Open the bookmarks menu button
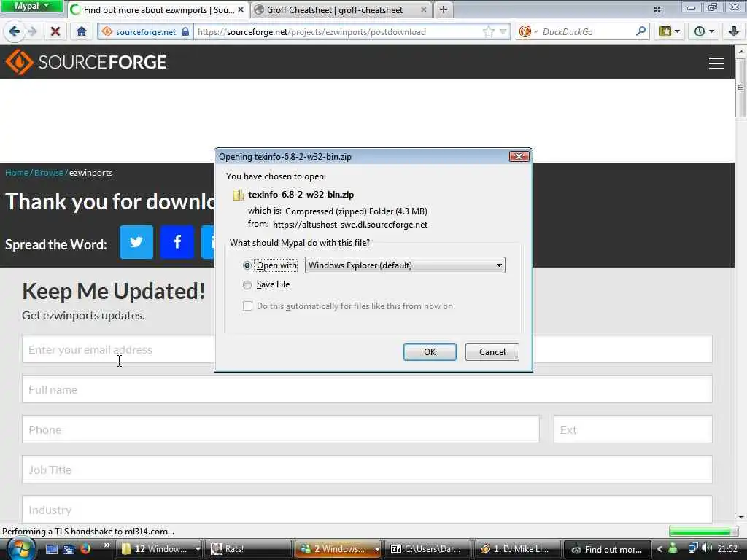The height and width of the screenshot is (560, 747). click(669, 32)
